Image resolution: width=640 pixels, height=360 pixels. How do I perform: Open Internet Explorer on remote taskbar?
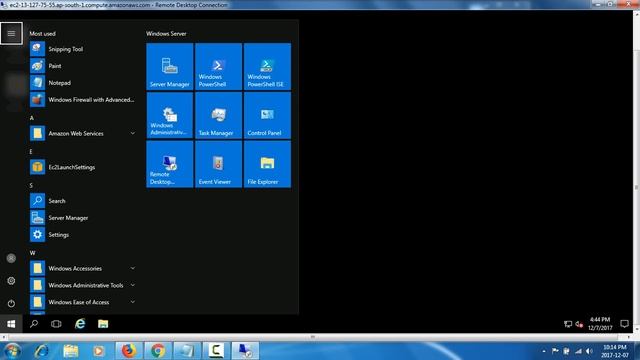click(80, 324)
